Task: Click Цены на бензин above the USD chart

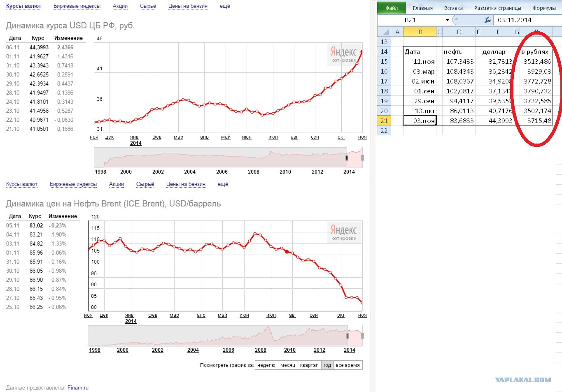Action: 188,6
